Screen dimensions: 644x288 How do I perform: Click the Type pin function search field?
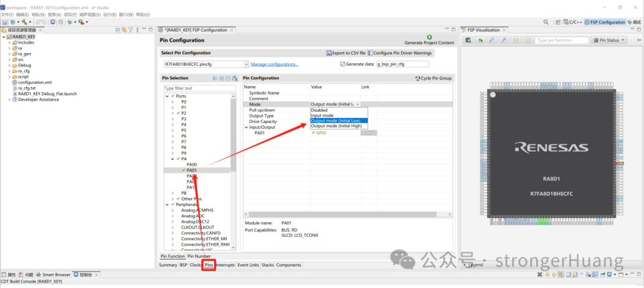562,40
